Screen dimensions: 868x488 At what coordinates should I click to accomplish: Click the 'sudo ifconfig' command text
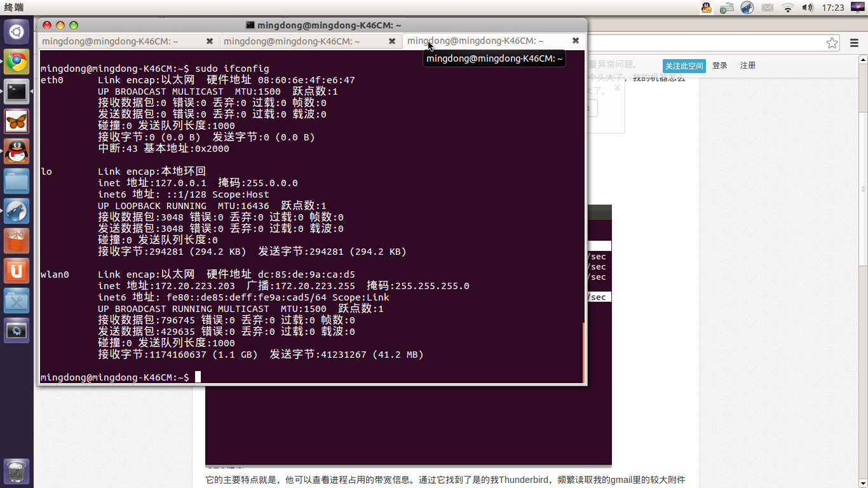tap(232, 69)
